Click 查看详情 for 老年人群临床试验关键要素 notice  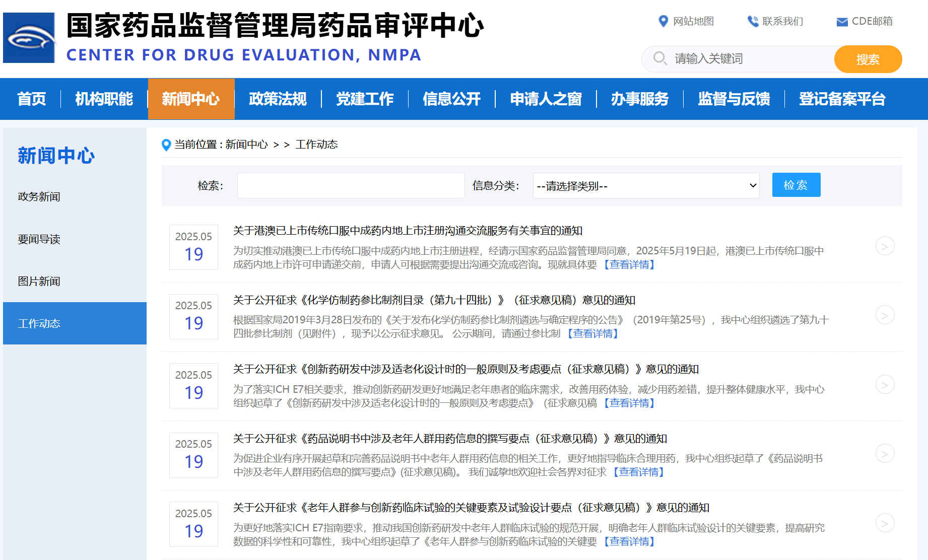629,541
